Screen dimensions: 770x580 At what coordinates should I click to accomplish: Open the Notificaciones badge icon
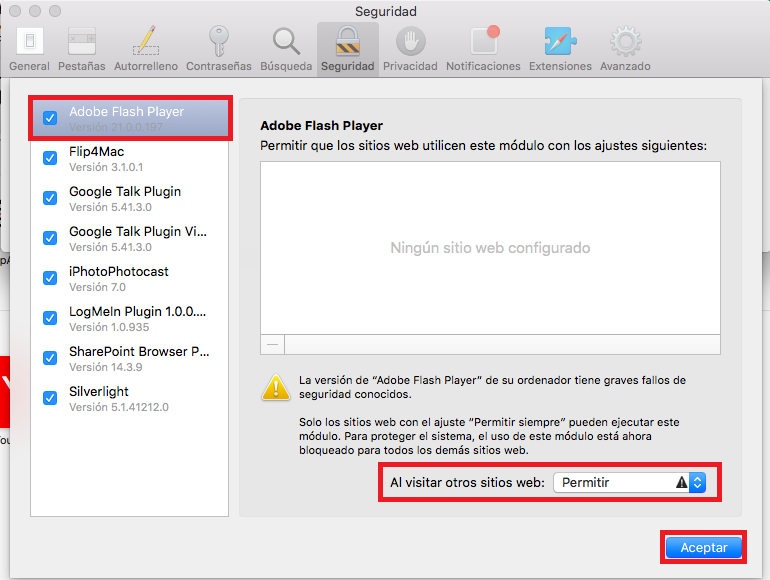pyautogui.click(x=484, y=40)
